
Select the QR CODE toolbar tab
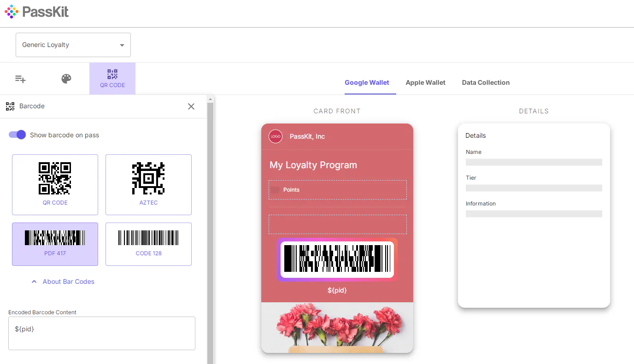[x=112, y=79]
